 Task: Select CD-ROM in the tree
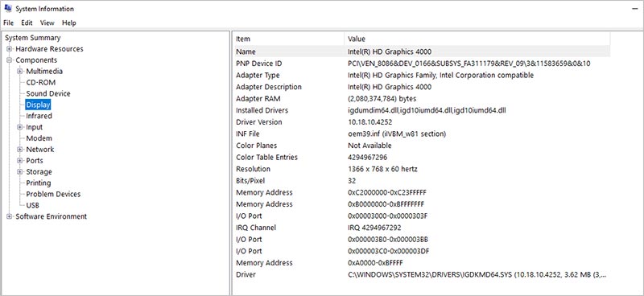click(41, 82)
